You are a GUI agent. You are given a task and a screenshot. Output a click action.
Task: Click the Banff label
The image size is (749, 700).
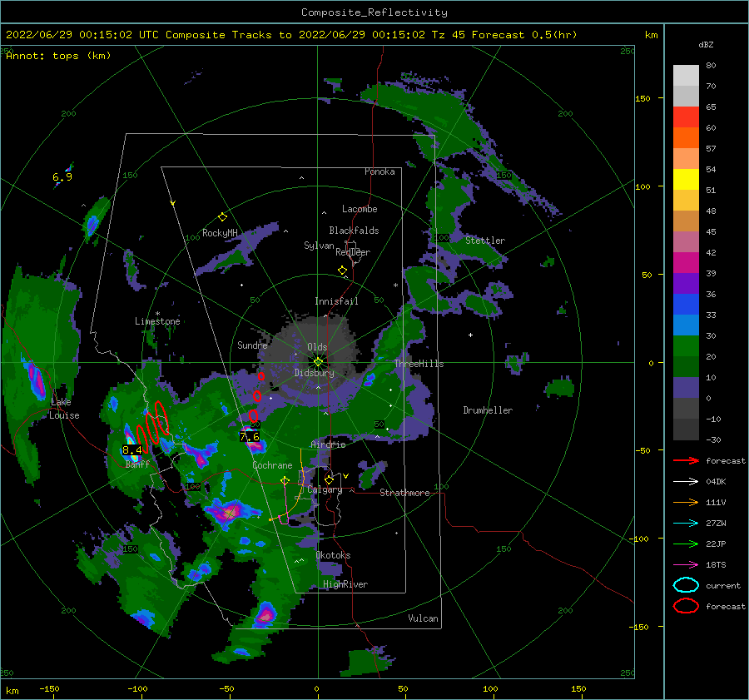137,464
